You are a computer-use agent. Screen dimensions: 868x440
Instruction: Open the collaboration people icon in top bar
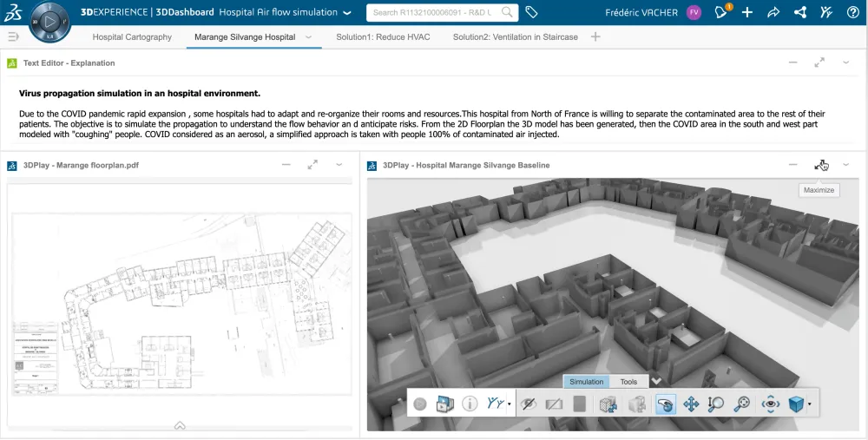[826, 12]
